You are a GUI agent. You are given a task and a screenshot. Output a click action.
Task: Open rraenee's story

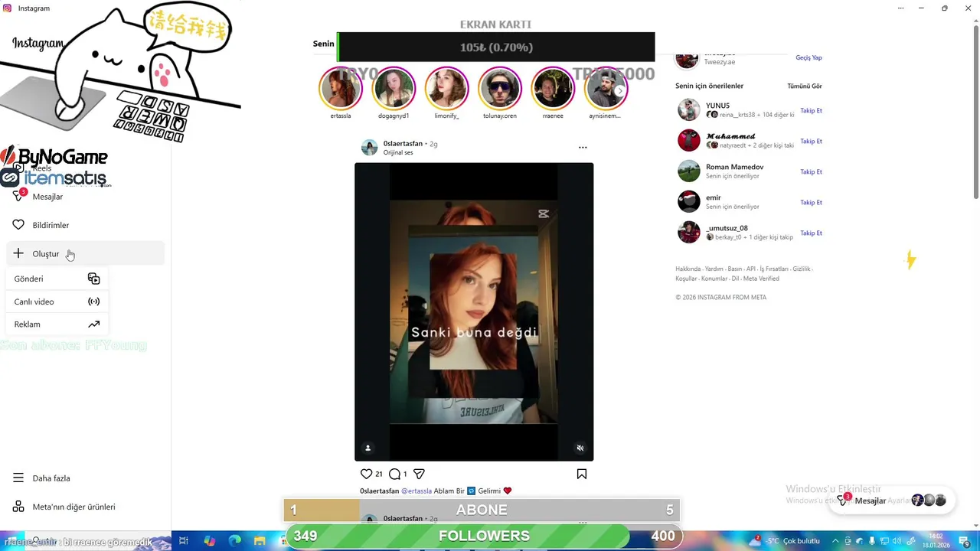tap(553, 89)
